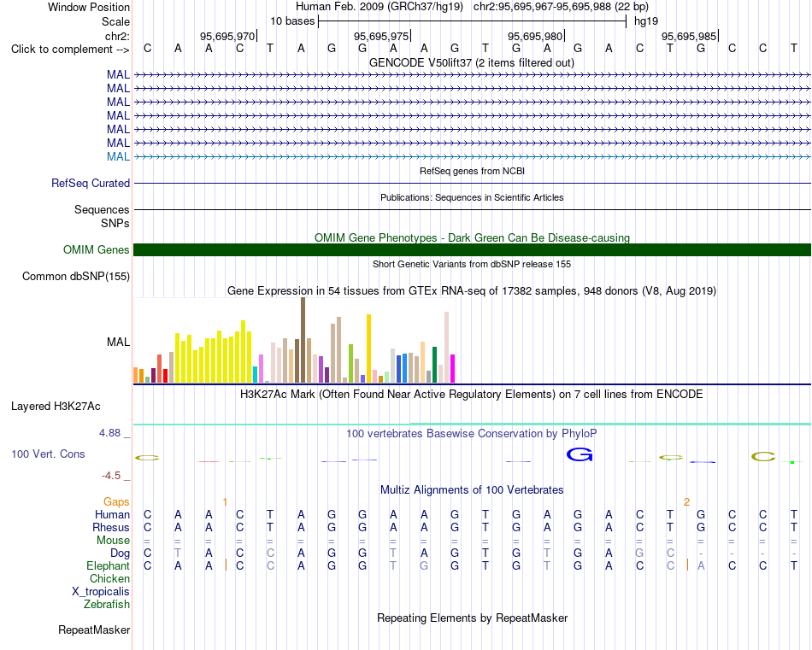Viewport: 812px width, 650px height.
Task: Click the large G PhyloP conservation logo
Action: [579, 455]
